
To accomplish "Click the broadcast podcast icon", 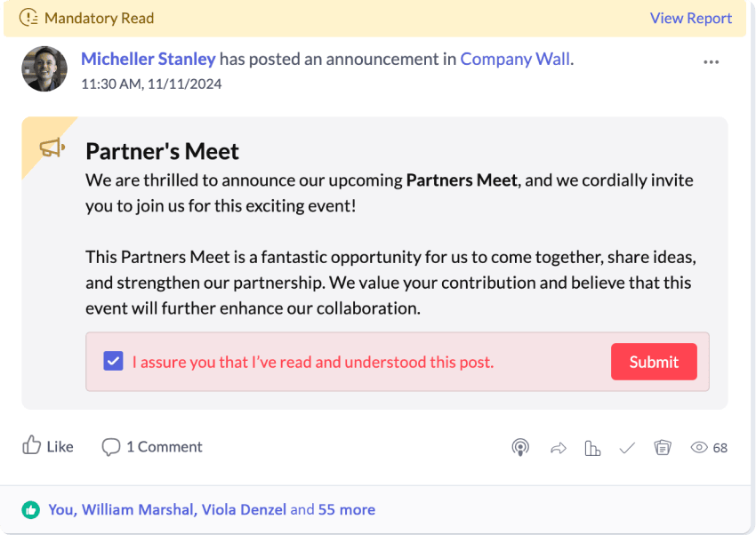I will coord(520,448).
